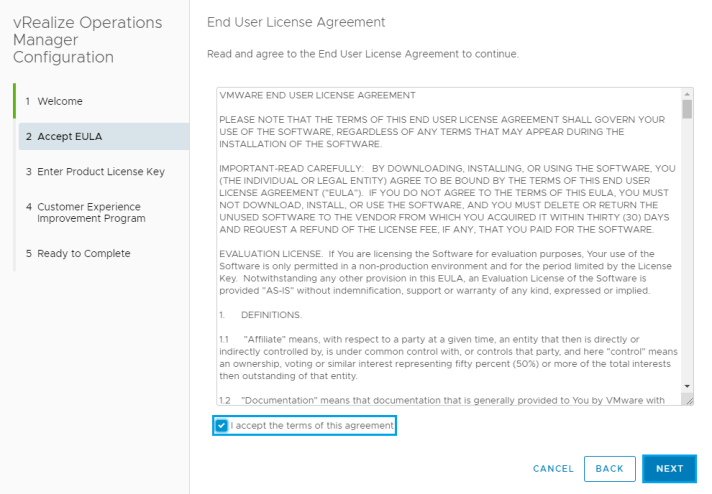Click the vRealize Operations Manager Configuration title
The height and width of the screenshot is (494, 712).
(87, 40)
